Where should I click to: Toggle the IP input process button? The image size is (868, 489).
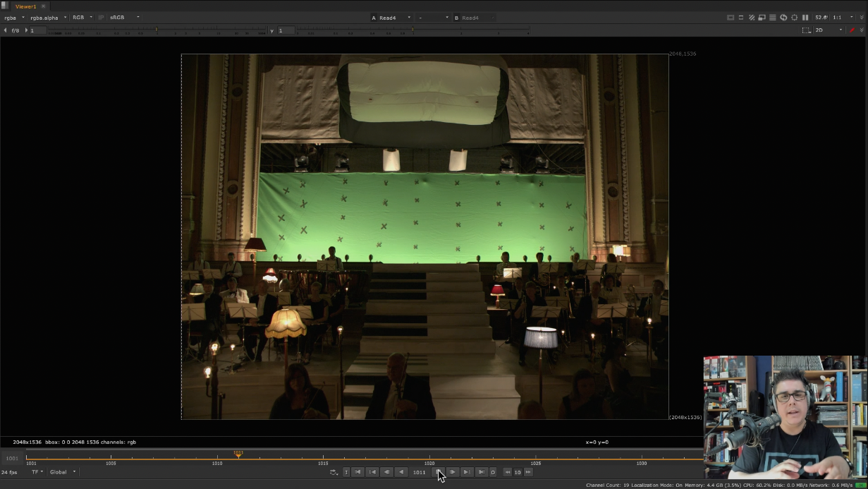point(101,18)
